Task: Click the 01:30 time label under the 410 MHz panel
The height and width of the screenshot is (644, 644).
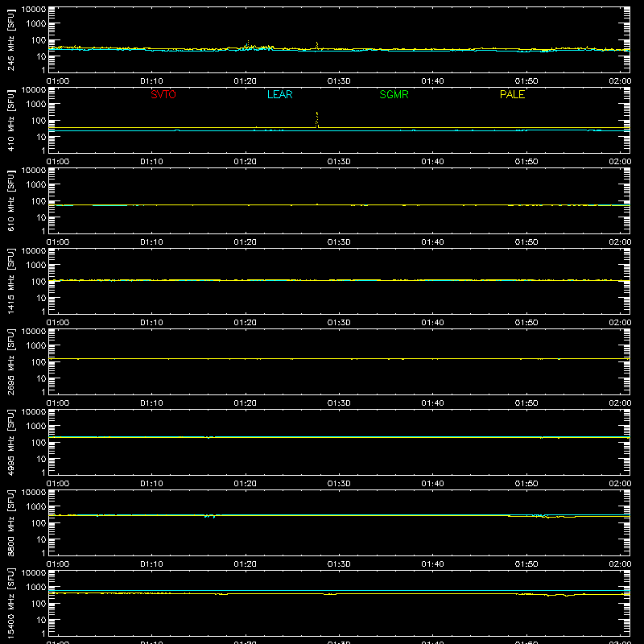Action: (x=339, y=162)
